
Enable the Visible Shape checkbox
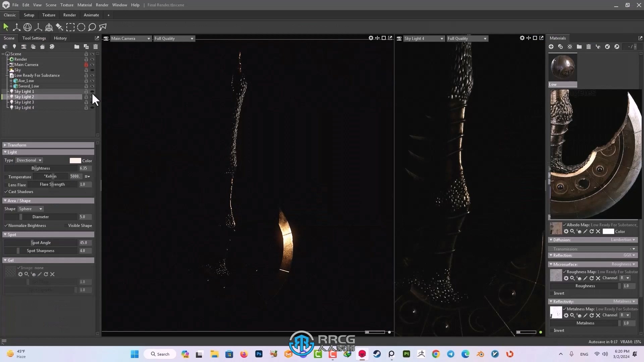(66, 226)
